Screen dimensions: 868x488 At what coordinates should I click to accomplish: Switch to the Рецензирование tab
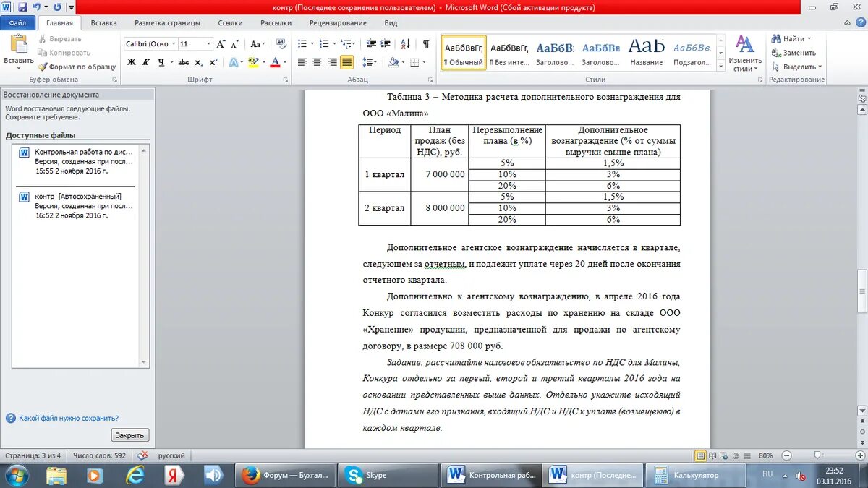pos(338,23)
